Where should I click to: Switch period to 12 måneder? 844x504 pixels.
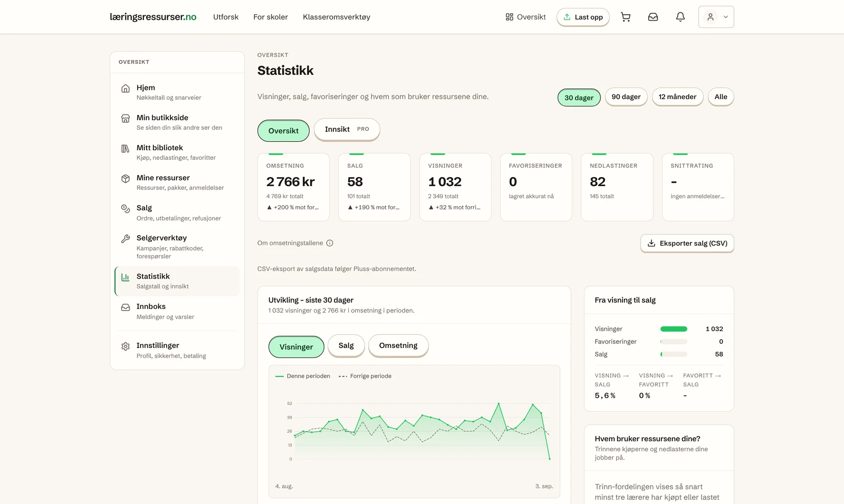click(x=677, y=96)
